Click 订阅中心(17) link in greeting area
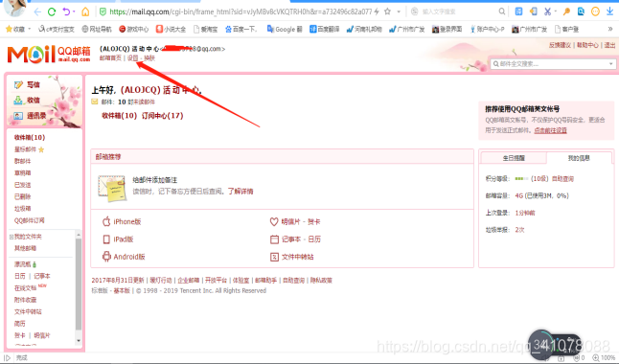 [163, 116]
